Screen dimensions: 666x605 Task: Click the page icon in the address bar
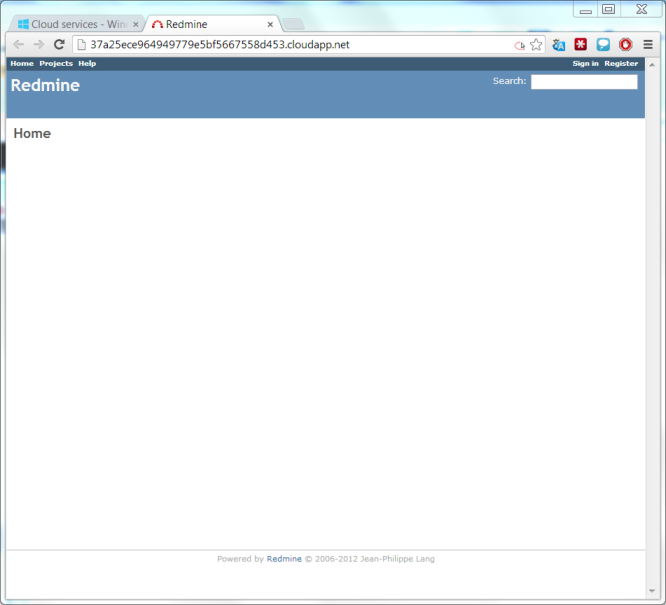click(82, 45)
